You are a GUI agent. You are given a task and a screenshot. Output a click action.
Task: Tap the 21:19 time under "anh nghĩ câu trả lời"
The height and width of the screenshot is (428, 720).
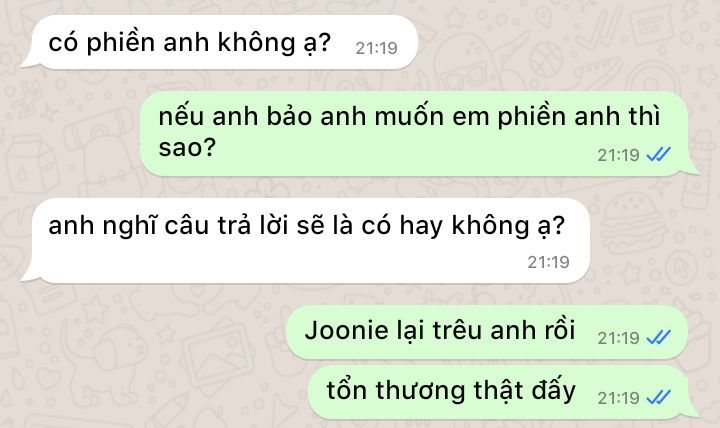[x=548, y=262]
